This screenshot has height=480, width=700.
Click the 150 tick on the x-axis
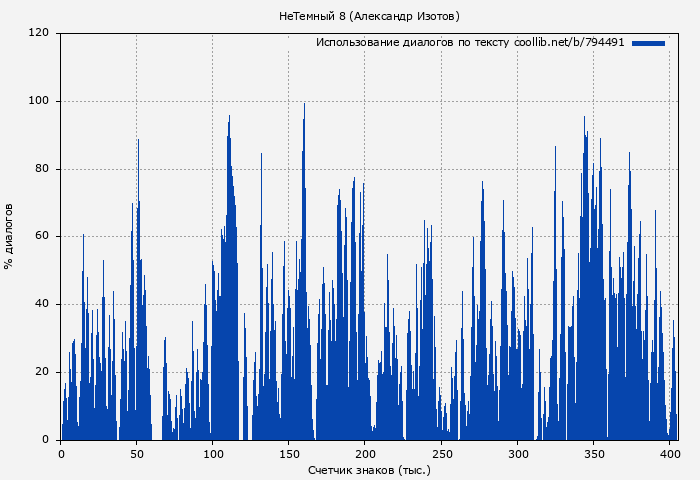tap(289, 453)
